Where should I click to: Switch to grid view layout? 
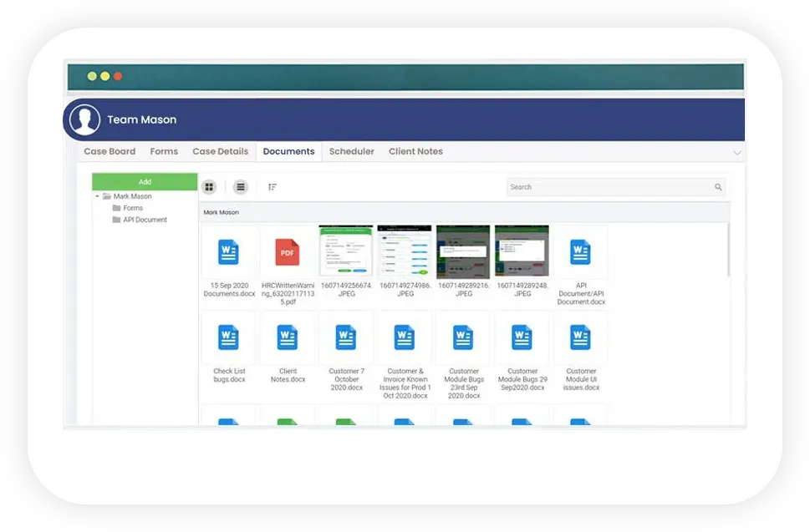coord(209,187)
